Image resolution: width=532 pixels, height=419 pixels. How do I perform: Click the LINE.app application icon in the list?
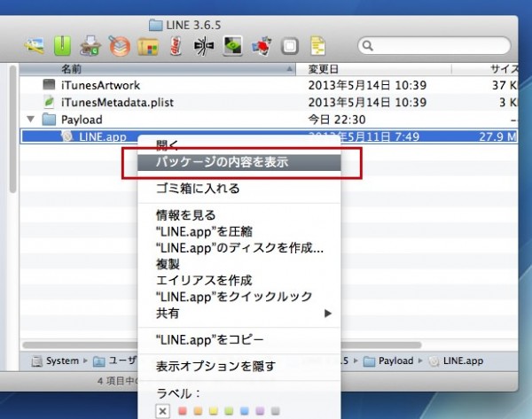(67, 136)
